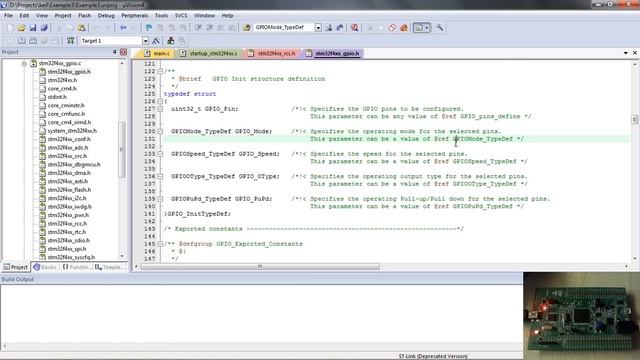640x360 pixels.
Task: Switch to the Books panel tab
Action: click(45, 267)
